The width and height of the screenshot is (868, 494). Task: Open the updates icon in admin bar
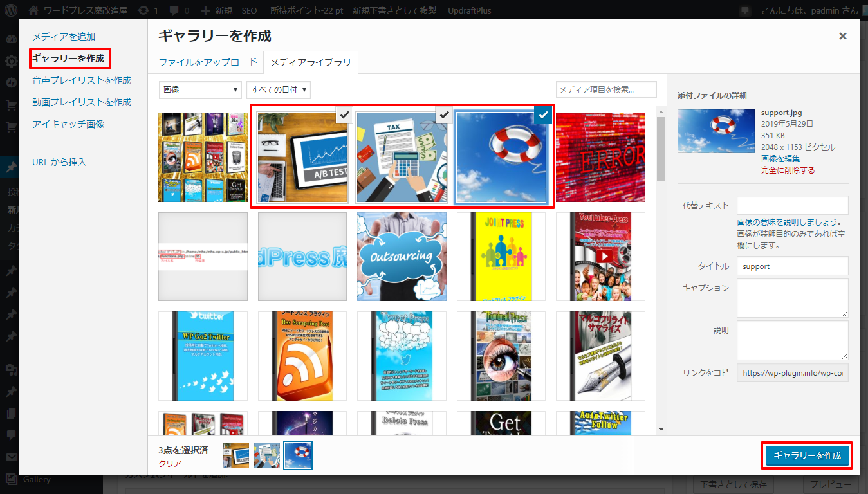tap(142, 10)
